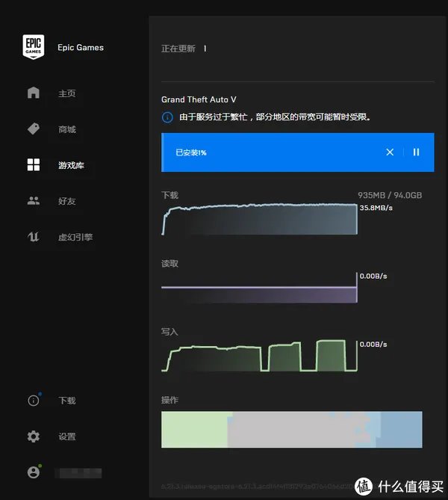Image resolution: width=448 pixels, height=500 pixels.
Task: Go to 下载 sidebar label
Action: coord(67,401)
